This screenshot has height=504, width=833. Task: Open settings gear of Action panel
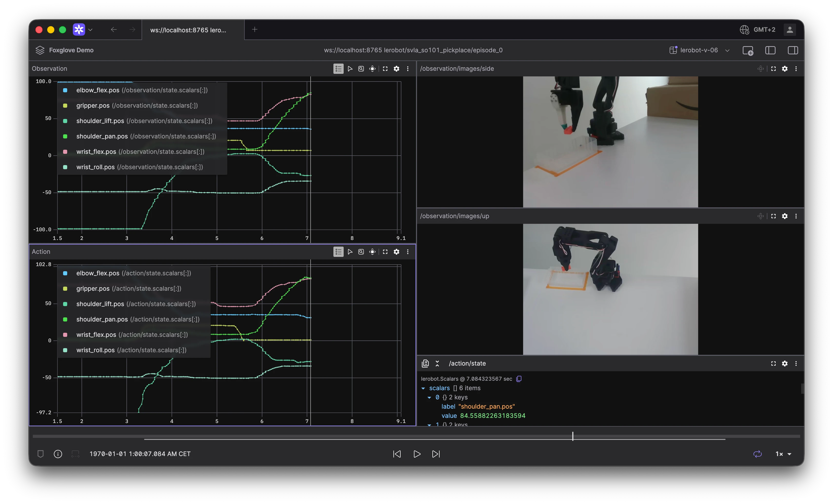396,252
